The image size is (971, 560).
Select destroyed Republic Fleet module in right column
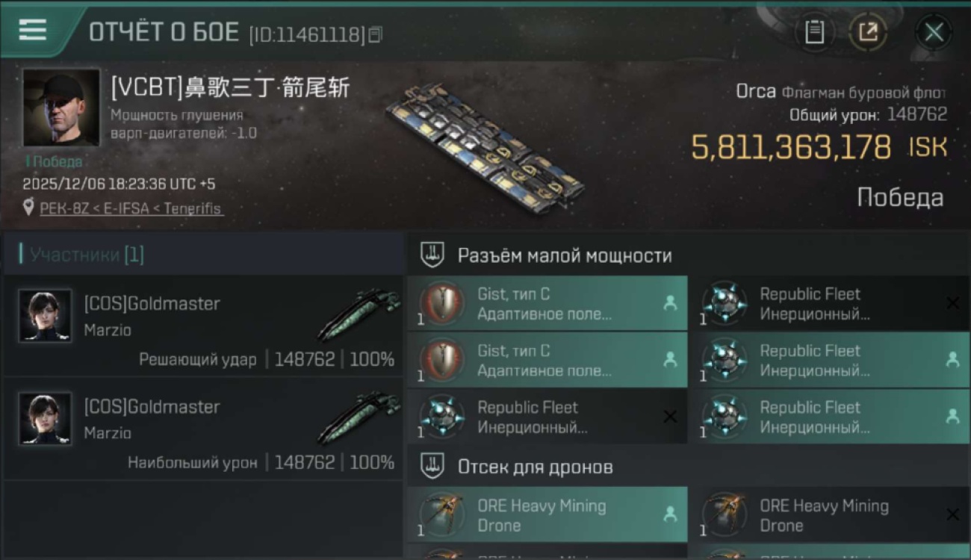pyautogui.click(x=830, y=303)
